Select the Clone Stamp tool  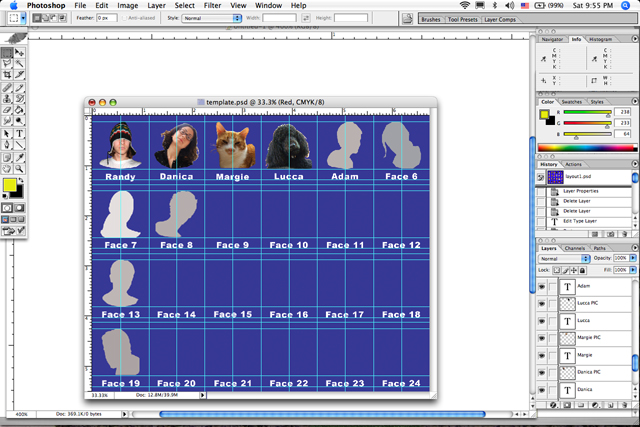point(7,99)
